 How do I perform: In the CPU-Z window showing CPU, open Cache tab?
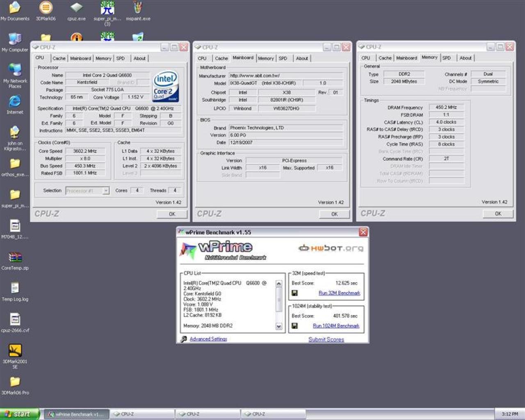pyautogui.click(x=59, y=58)
